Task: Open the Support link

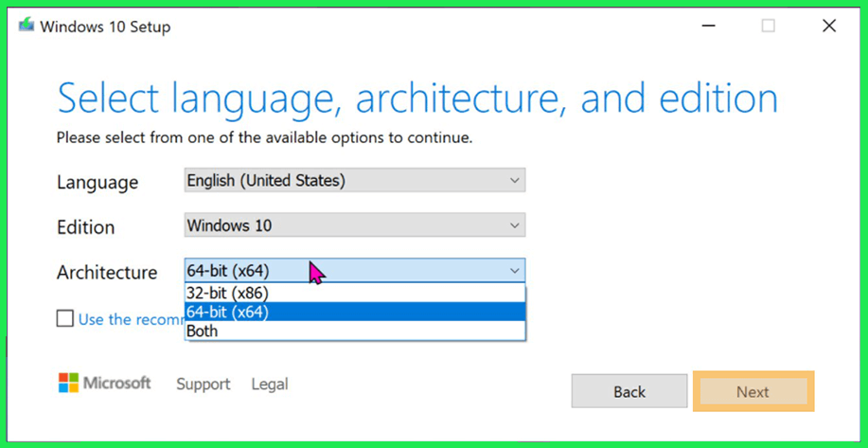Action: (x=203, y=384)
